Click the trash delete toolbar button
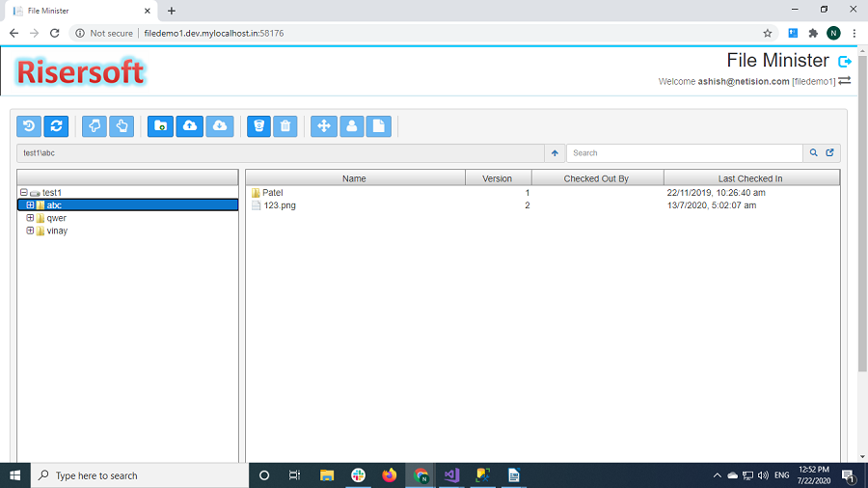 pyautogui.click(x=285, y=126)
